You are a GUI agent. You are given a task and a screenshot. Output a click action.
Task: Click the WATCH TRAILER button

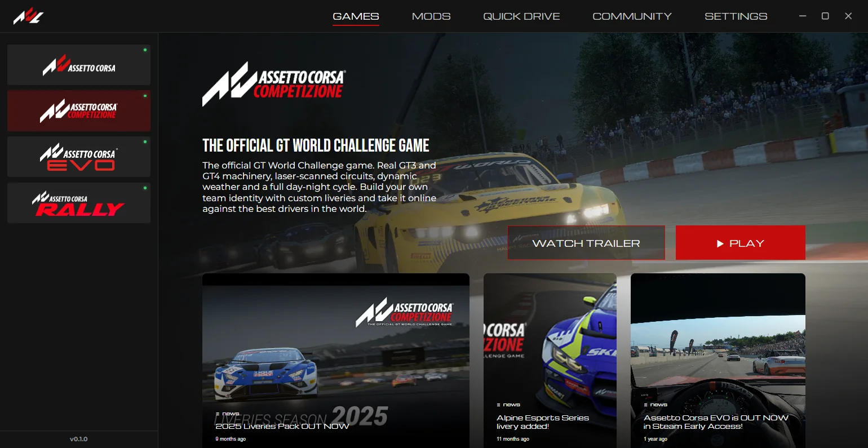586,243
